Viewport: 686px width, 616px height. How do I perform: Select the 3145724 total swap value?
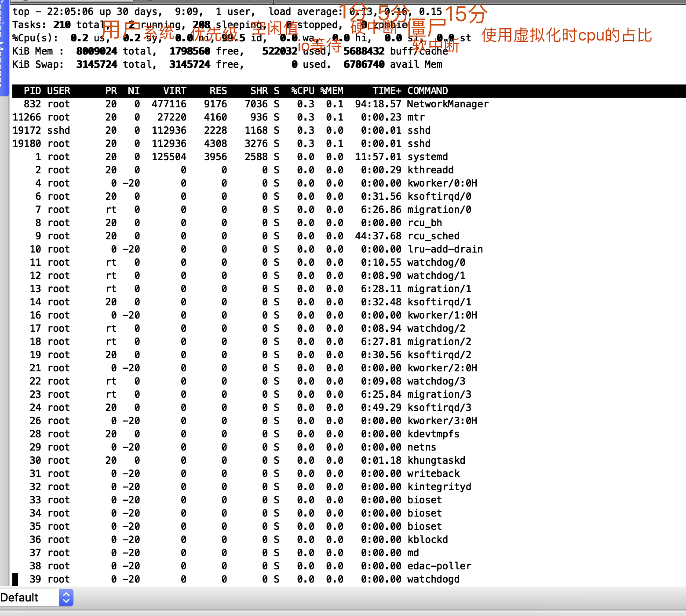97,64
